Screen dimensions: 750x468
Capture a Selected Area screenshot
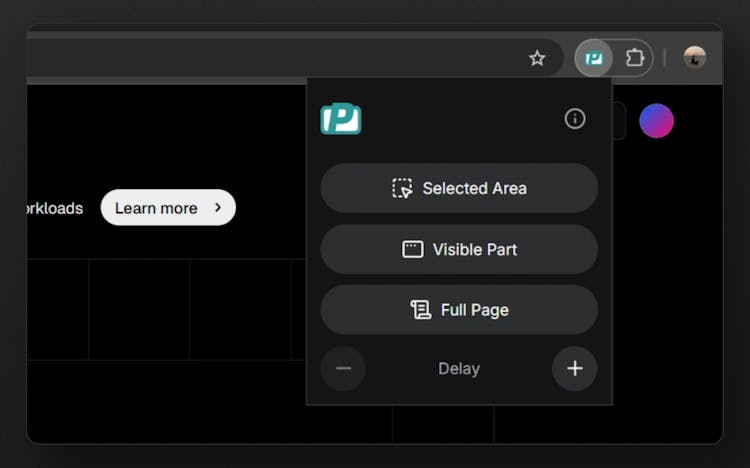pyautogui.click(x=459, y=188)
